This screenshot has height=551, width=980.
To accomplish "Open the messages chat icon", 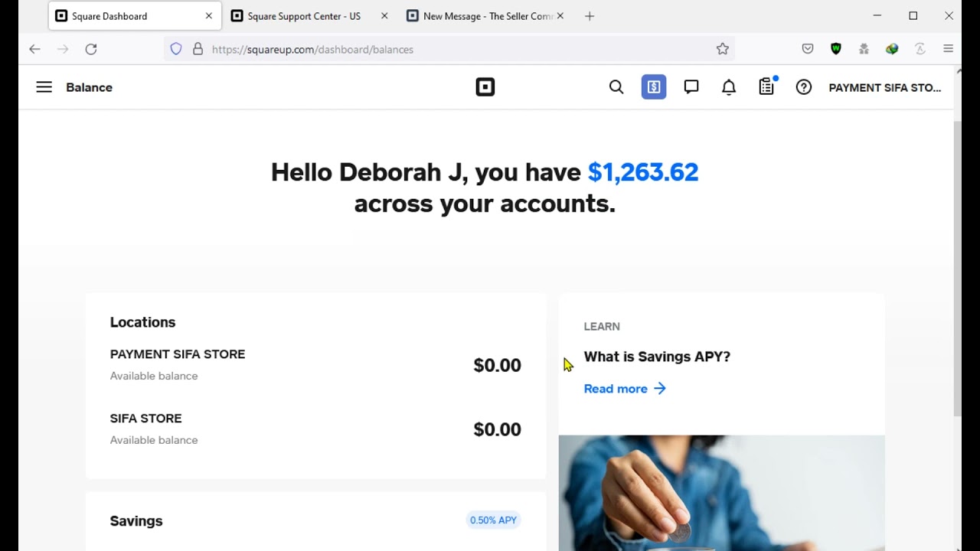I will [691, 87].
